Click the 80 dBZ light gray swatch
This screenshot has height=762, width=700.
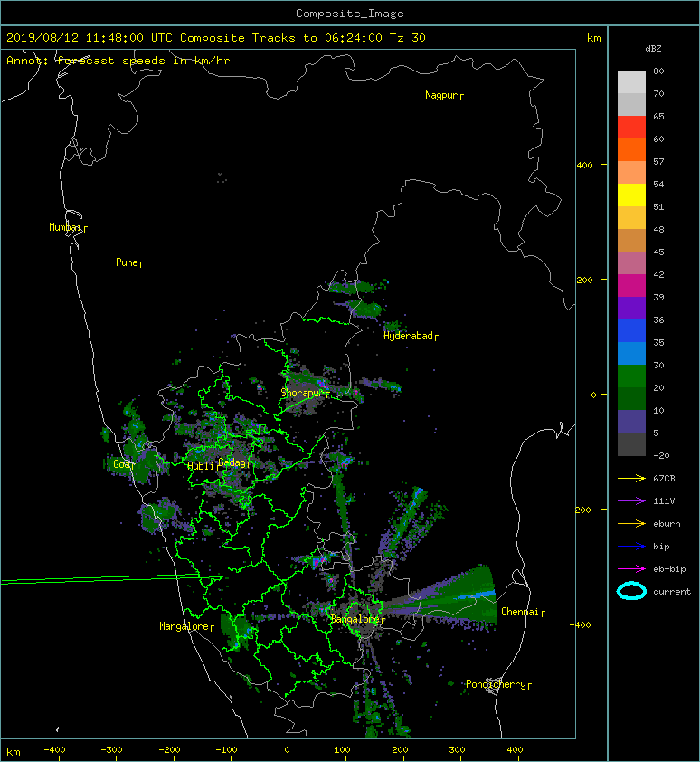point(631,81)
